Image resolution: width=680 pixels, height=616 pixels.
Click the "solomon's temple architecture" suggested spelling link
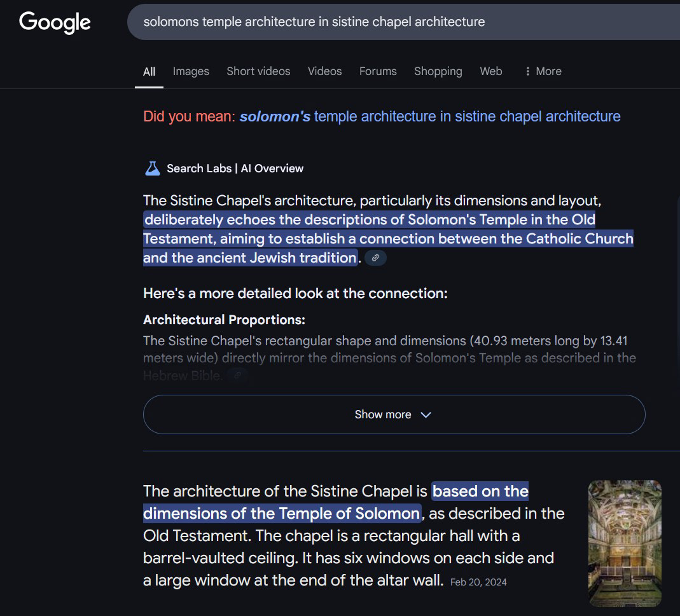[x=430, y=116]
